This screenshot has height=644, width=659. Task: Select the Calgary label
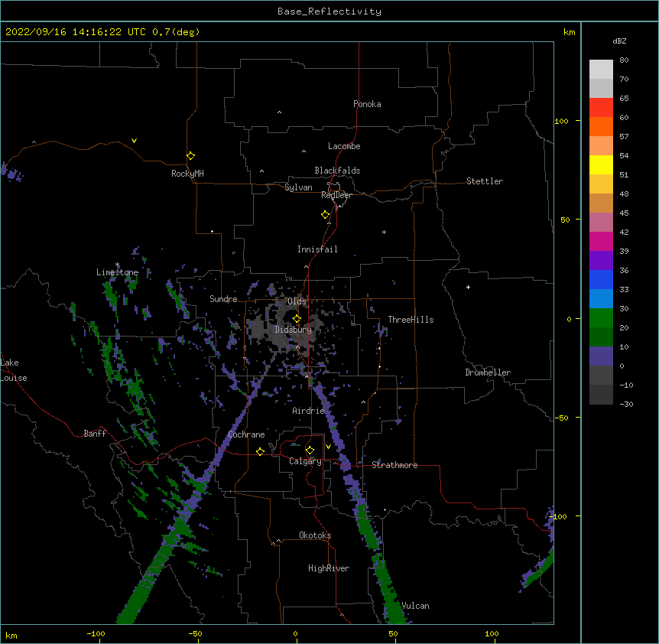(305, 461)
